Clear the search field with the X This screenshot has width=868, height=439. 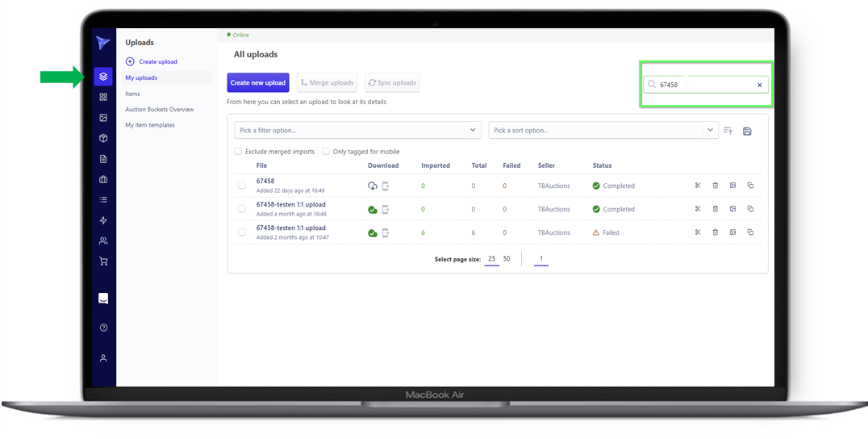point(759,84)
